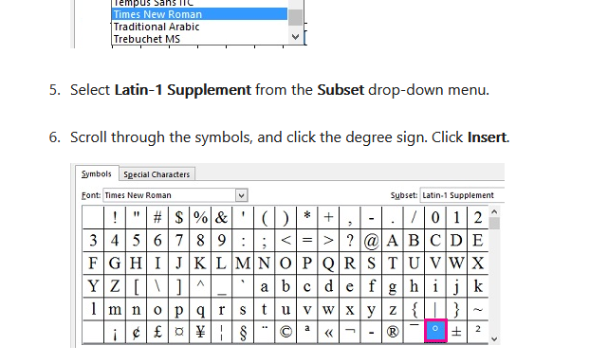Select the percent % symbol
The width and height of the screenshot is (608, 364).
[200, 217]
